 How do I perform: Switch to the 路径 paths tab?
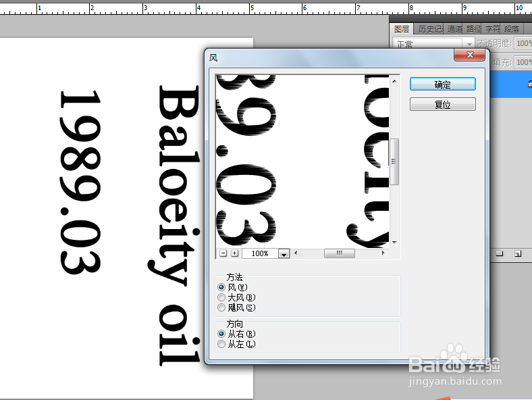pyautogui.click(x=473, y=29)
